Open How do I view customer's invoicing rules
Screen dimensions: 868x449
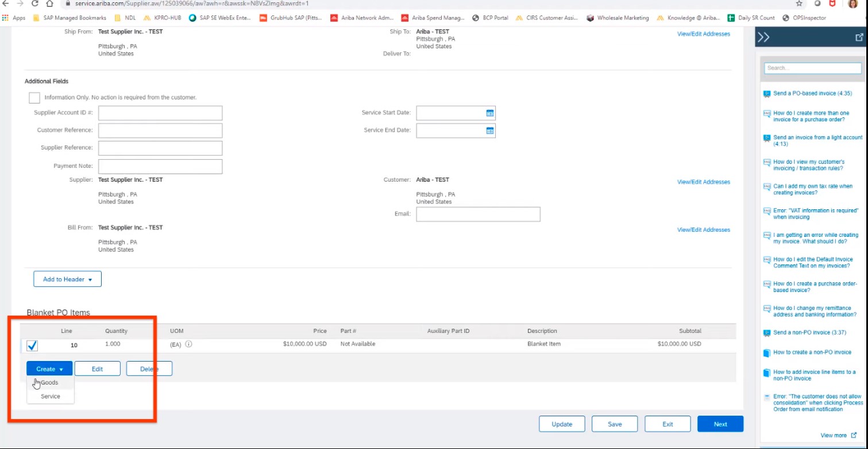[x=809, y=165]
